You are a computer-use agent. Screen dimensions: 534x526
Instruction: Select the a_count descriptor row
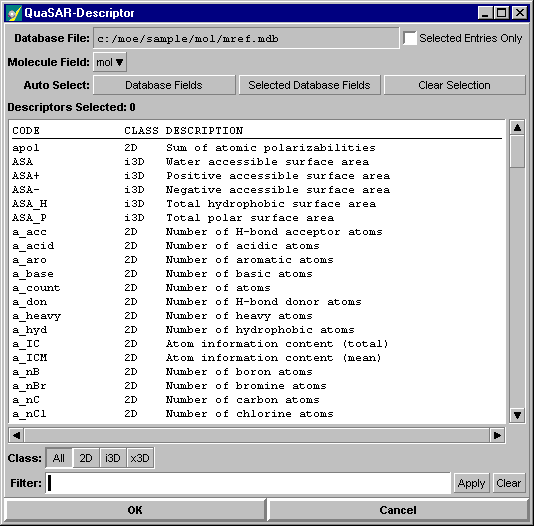click(257, 288)
